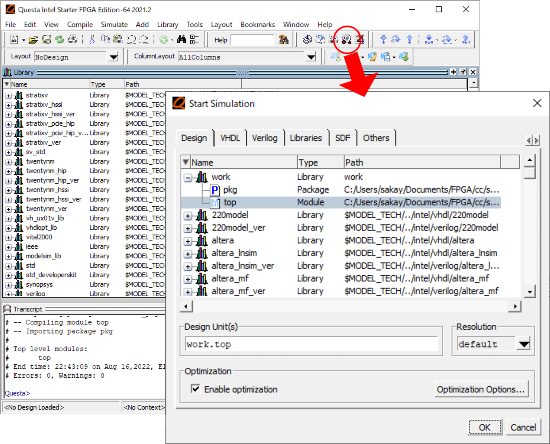Open the Resolution default dropdown
Screen dimensions: 550x444
[x=524, y=344]
